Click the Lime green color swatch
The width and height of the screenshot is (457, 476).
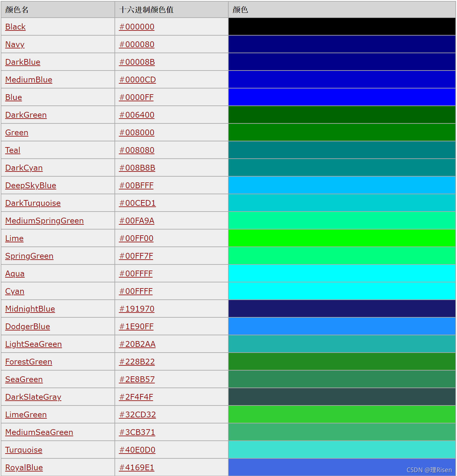342,238
